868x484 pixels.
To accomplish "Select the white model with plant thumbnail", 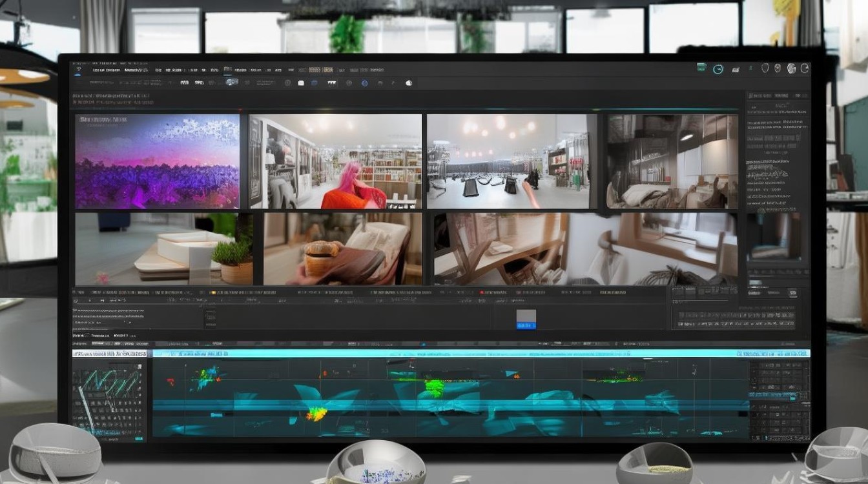I will (x=164, y=249).
